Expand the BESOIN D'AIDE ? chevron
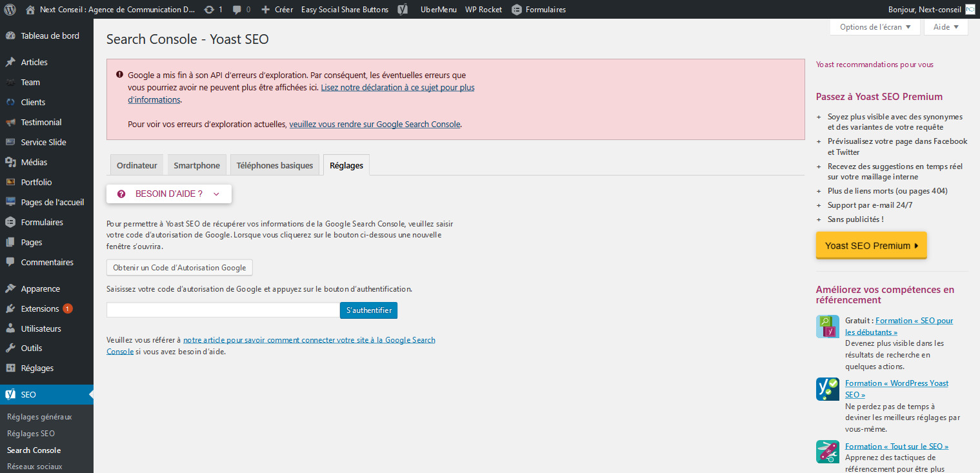Screen dimensions: 980x473 216,194
